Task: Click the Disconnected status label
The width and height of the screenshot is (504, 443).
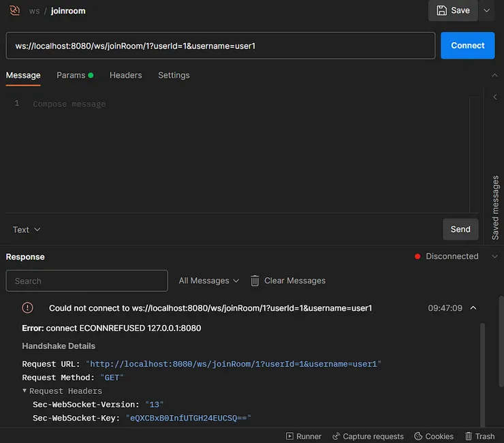Action: 452,256
